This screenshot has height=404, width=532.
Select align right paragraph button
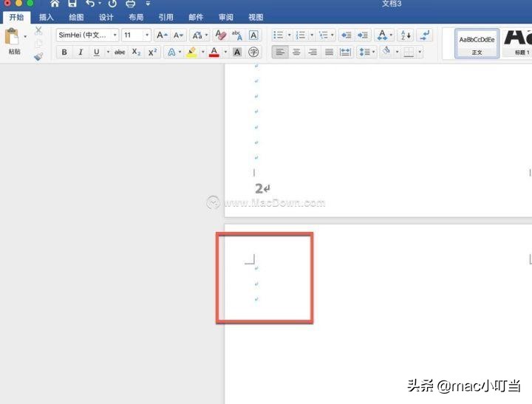pos(313,52)
